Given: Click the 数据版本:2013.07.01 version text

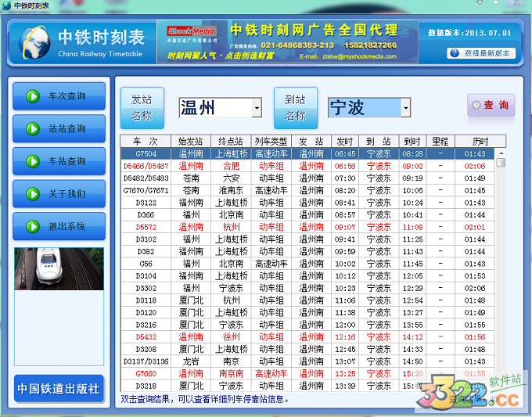Looking at the screenshot, I should (469, 33).
